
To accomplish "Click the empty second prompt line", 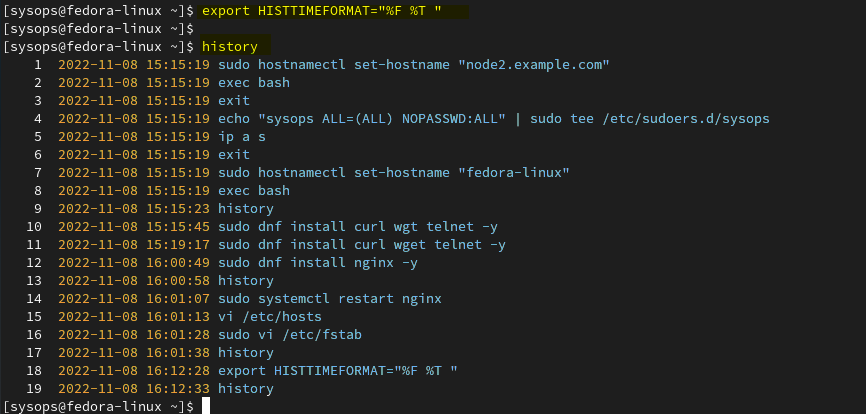I will coord(98,28).
